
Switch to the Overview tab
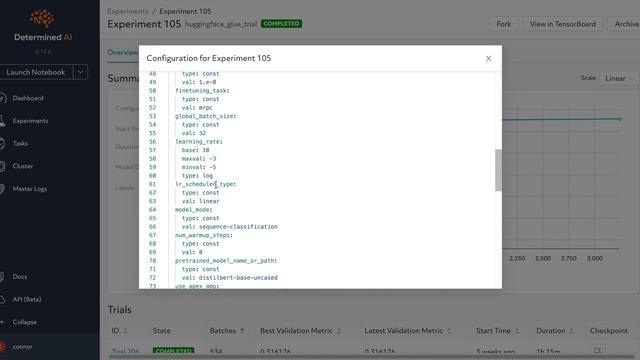coord(123,53)
